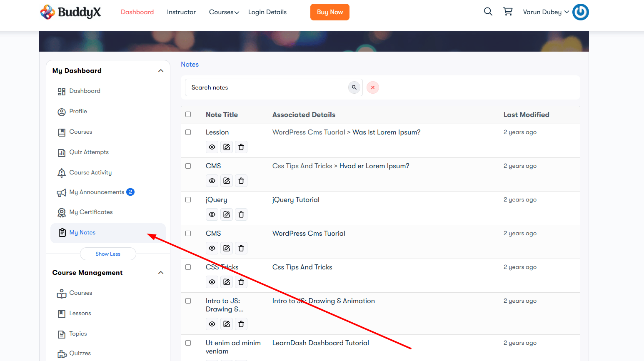The height and width of the screenshot is (361, 644).
Task: Click the trash icon for Intro to JS note
Action: point(241,324)
